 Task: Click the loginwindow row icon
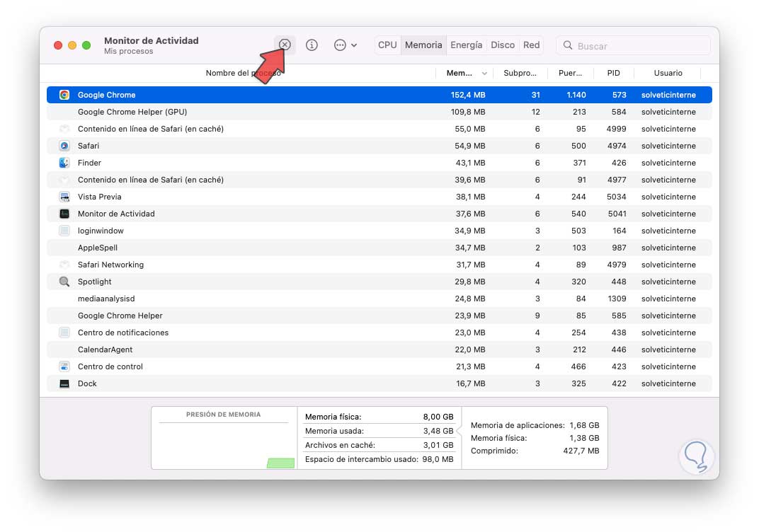[x=64, y=231]
